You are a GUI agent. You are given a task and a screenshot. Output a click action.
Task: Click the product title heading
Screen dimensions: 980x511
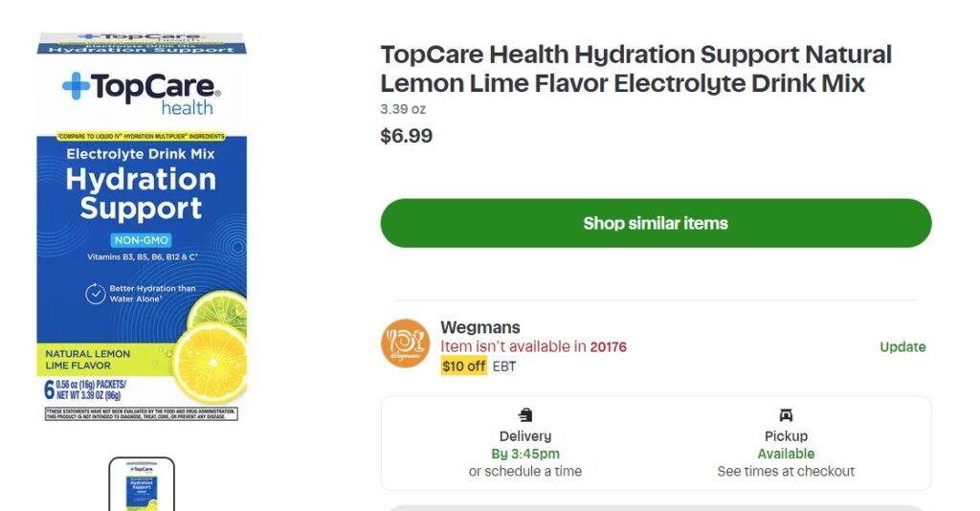[635, 69]
